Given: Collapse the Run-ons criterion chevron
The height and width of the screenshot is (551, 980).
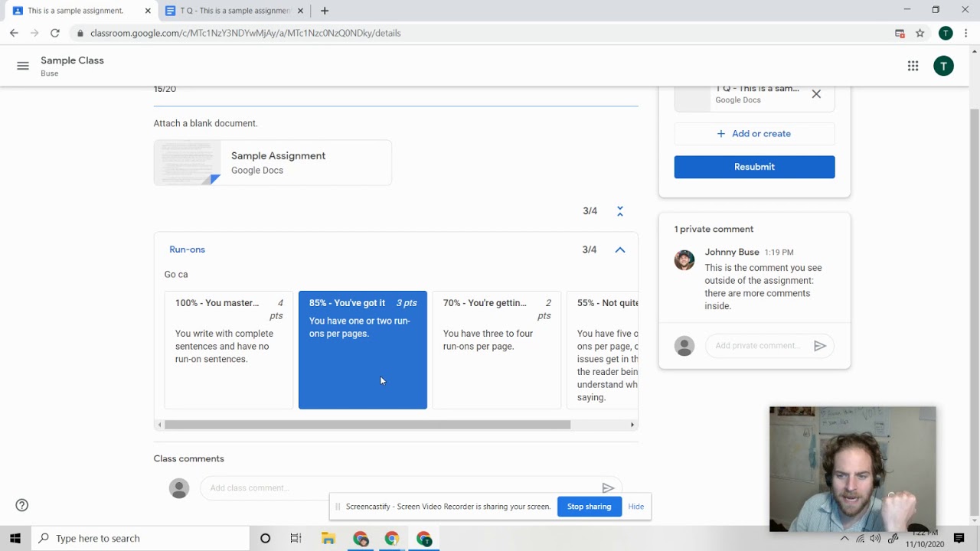Looking at the screenshot, I should point(620,249).
